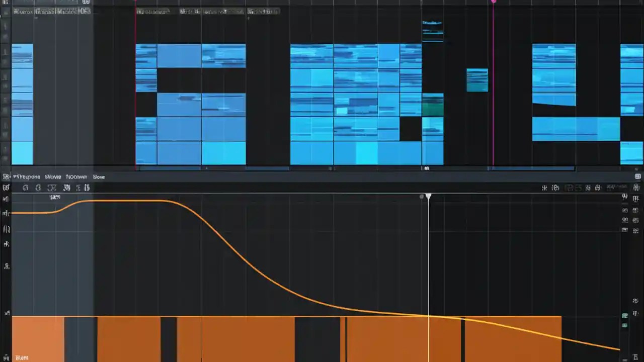Expand the first menu next to the panel icon
Image resolution: width=644 pixels, height=362 pixels.
pos(27,176)
